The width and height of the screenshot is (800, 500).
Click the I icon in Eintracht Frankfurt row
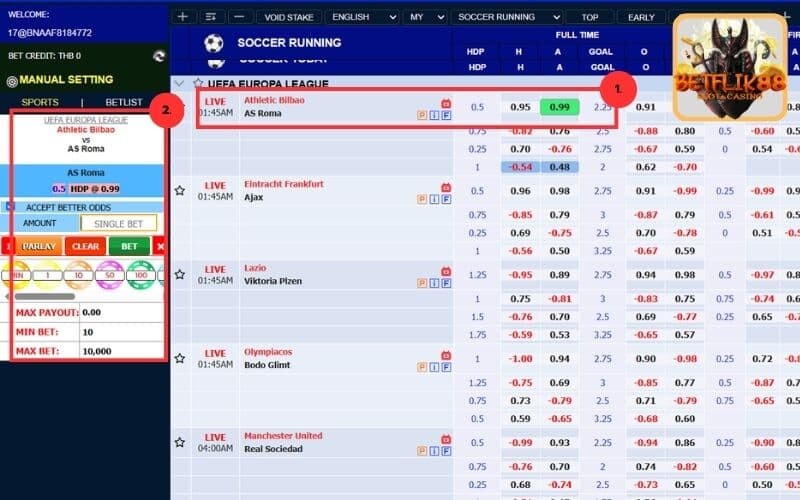coord(434,199)
